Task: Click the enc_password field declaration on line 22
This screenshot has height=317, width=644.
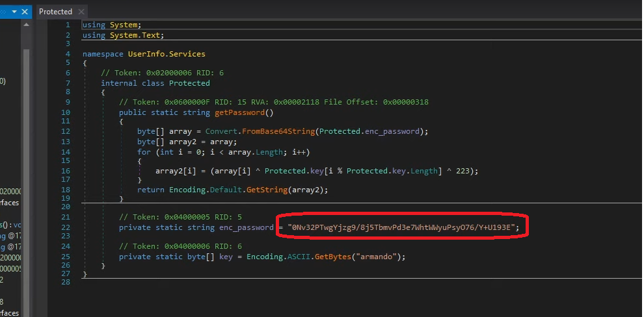Action: (246, 227)
